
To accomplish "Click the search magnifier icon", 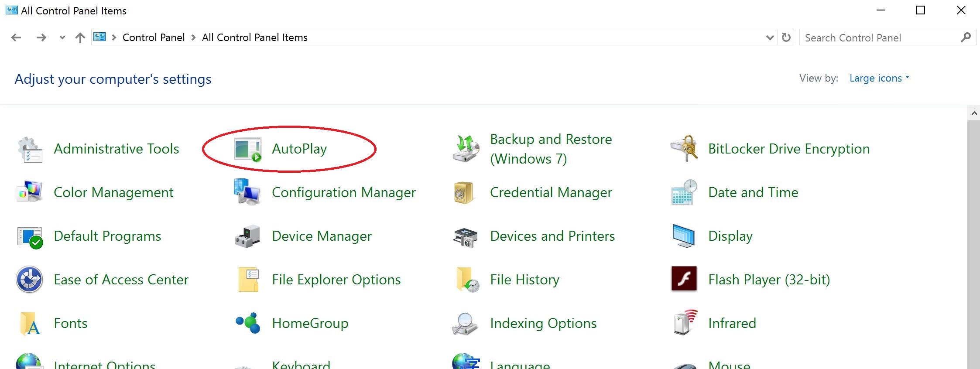I will coord(966,38).
